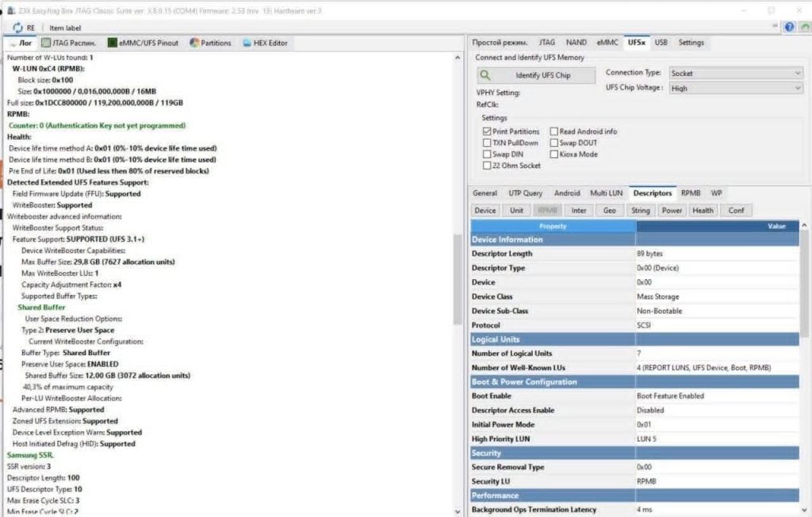Viewport: 812px width, 517px height.
Task: Open the JTAG Распин. tab icon
Action: [47, 43]
